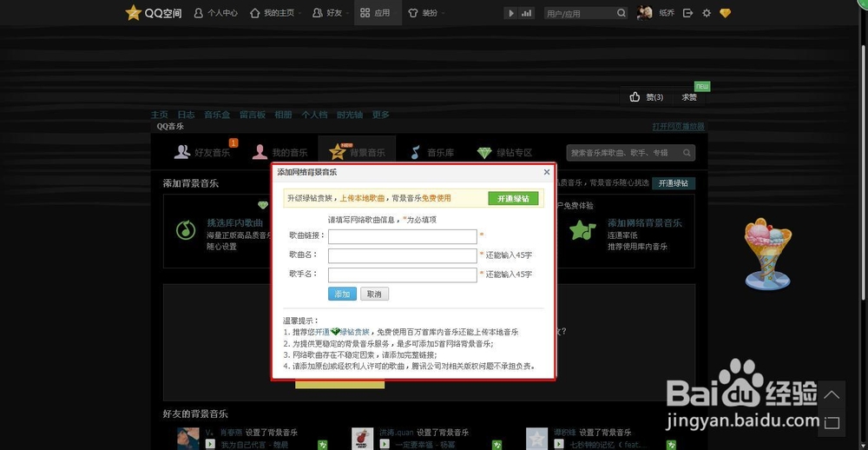868x450 pixels.
Task: Open the settings gear icon
Action: click(707, 13)
